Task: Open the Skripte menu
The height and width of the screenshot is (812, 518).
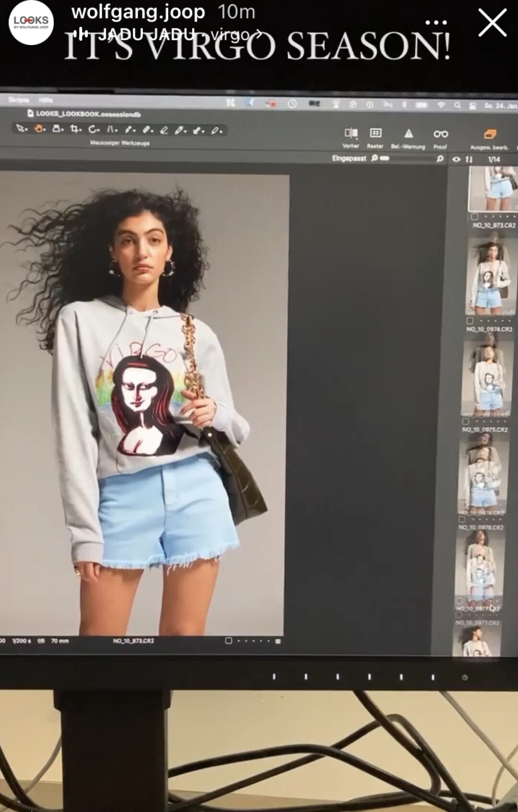Action: tap(19, 100)
